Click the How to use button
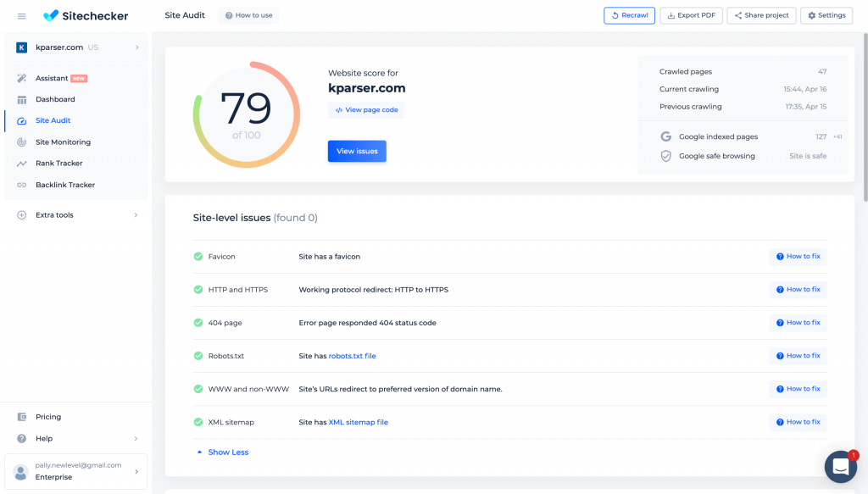This screenshot has height=494, width=868. tap(248, 15)
